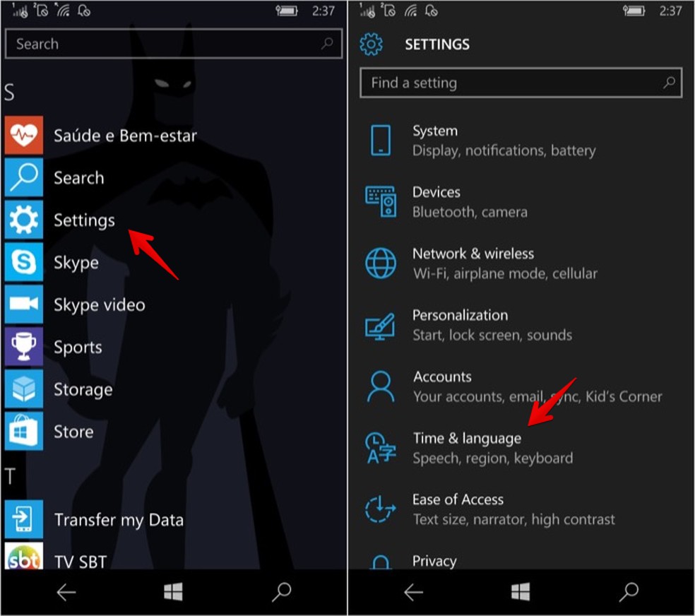The height and width of the screenshot is (616, 695).
Task: Tap 'Bluetooth, camera' subtitle
Action: [x=470, y=212]
